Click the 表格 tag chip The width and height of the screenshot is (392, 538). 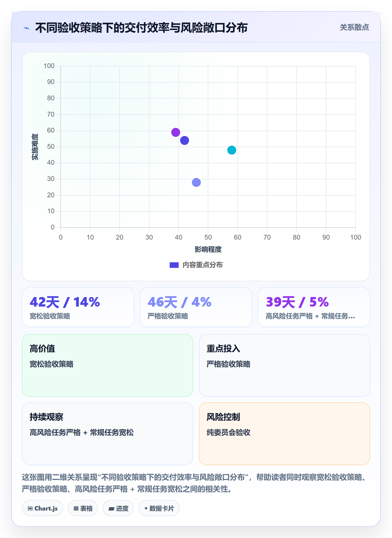pos(83,508)
